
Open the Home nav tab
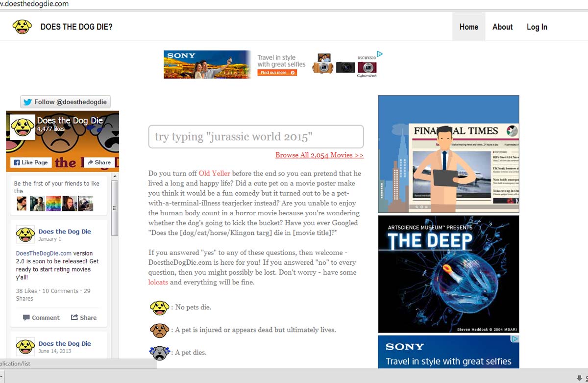pos(469,27)
